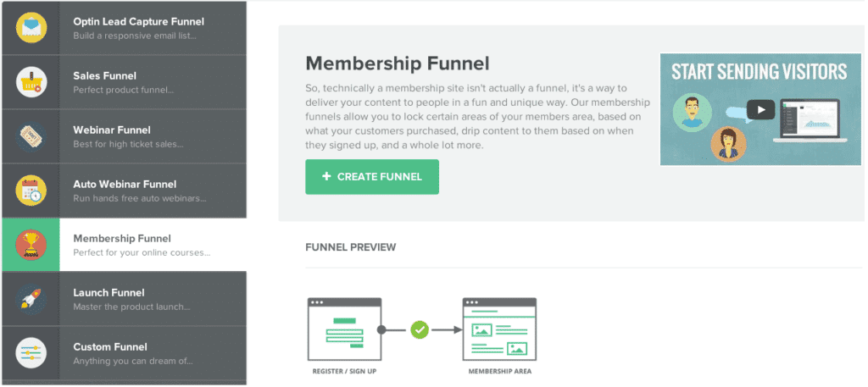Switch to Auto Webinar Funnel

click(x=124, y=191)
